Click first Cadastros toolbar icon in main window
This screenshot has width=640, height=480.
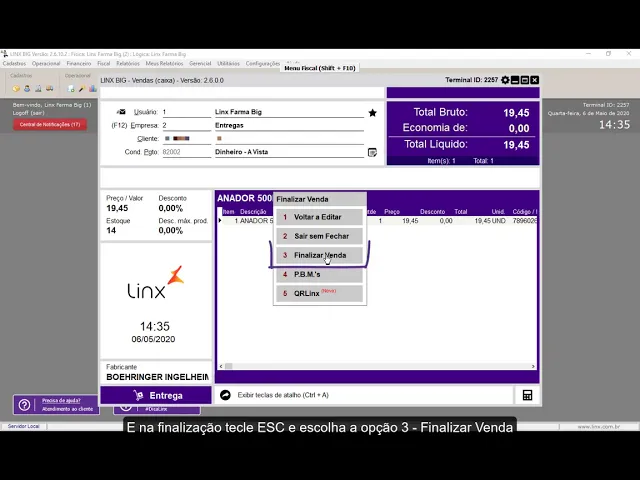[16, 88]
